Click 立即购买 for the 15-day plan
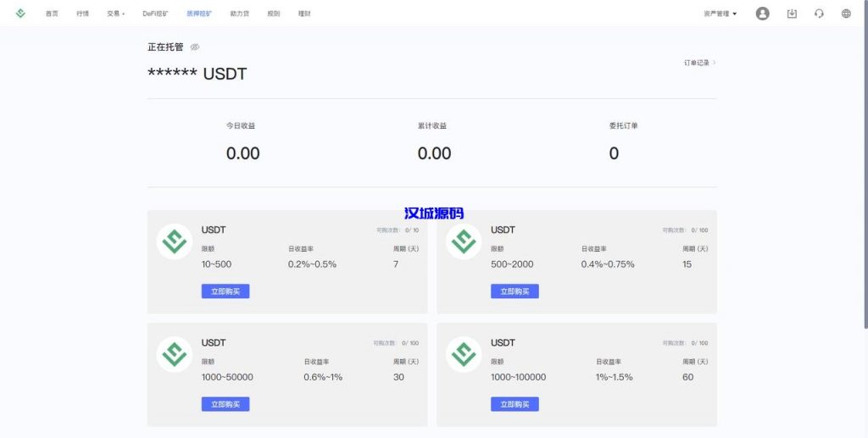This screenshot has width=868, height=438. click(x=515, y=291)
